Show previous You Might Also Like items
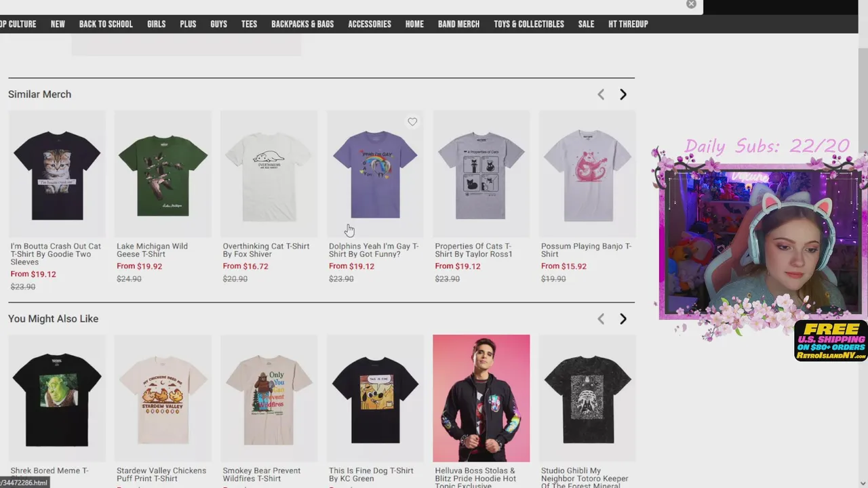868x488 pixels. [x=601, y=319]
